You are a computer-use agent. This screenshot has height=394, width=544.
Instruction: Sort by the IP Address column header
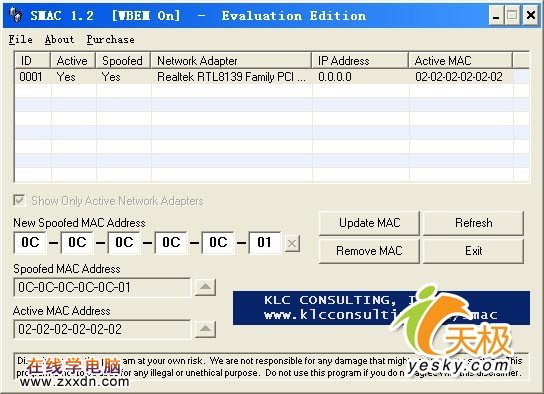pyautogui.click(x=360, y=61)
